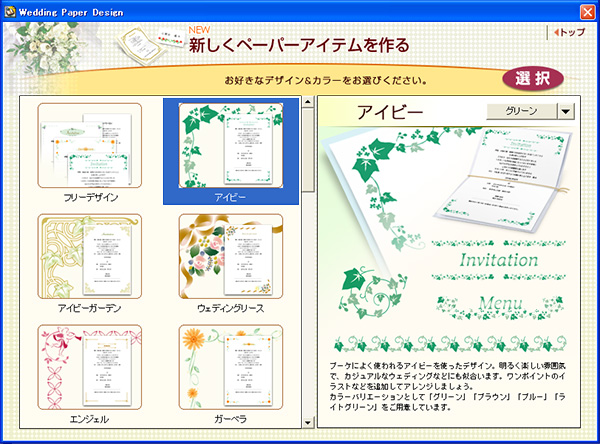
Task: Close the Wedding Paper Design window
Action: pyautogui.click(x=587, y=12)
